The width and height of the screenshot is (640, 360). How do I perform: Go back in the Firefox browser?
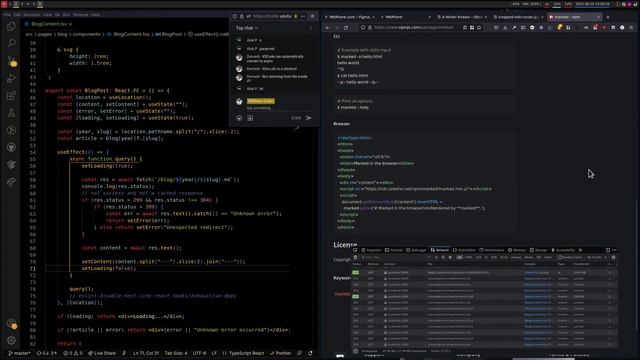click(x=328, y=28)
